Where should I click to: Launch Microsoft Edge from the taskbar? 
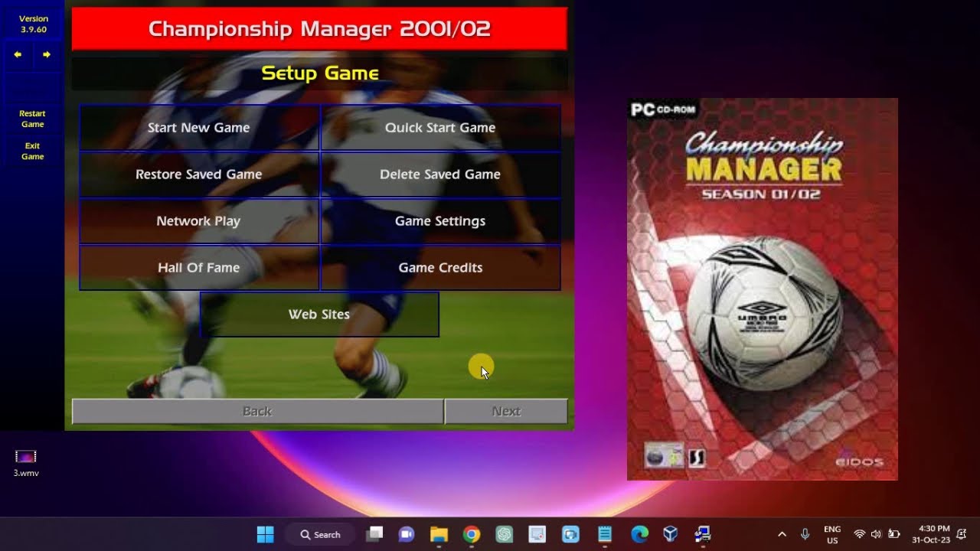[639, 534]
